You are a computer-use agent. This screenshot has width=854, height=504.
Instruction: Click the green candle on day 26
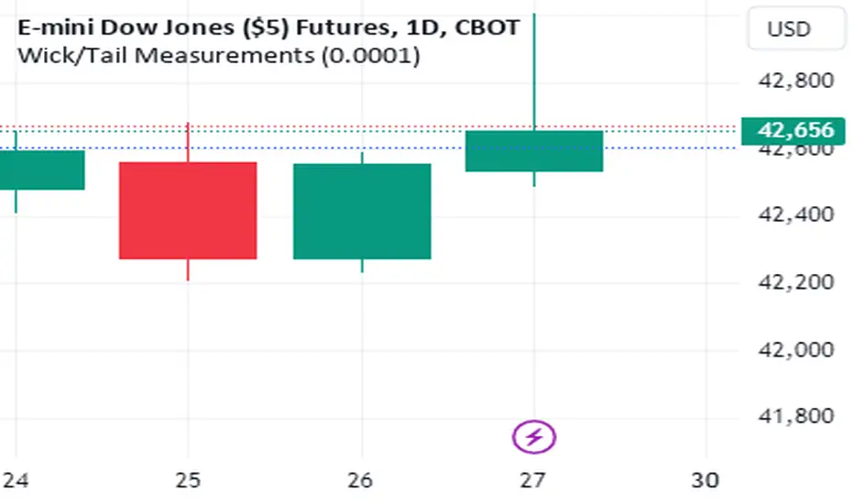click(x=362, y=211)
